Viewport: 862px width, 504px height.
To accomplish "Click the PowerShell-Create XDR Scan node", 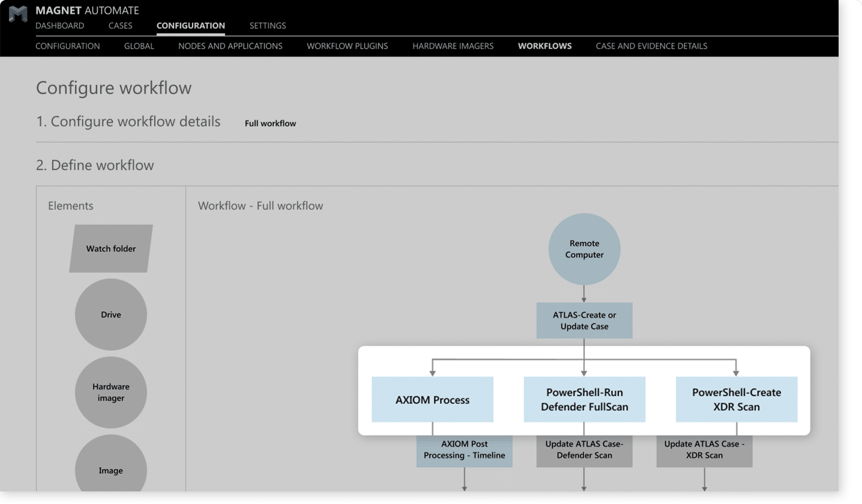I will [736, 400].
